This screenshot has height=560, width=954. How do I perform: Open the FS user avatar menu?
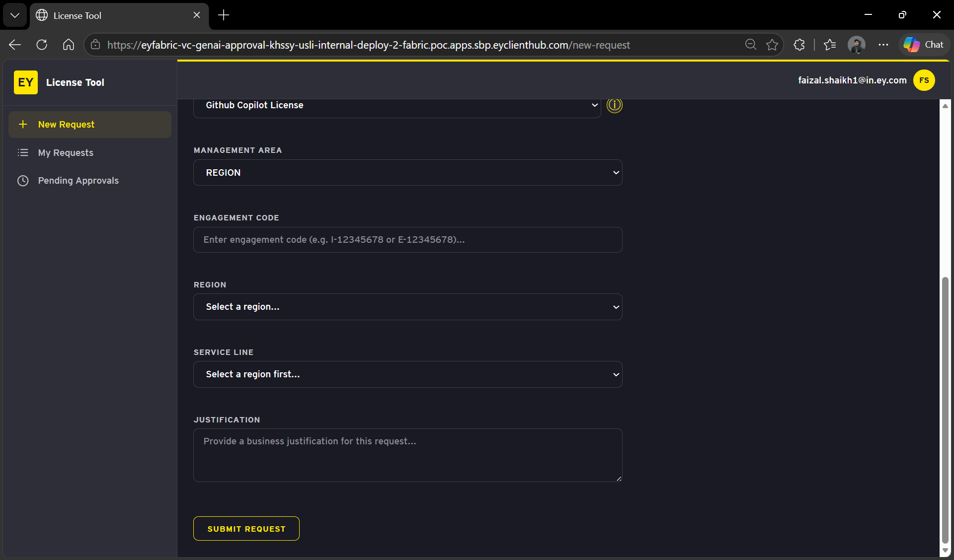[924, 80]
